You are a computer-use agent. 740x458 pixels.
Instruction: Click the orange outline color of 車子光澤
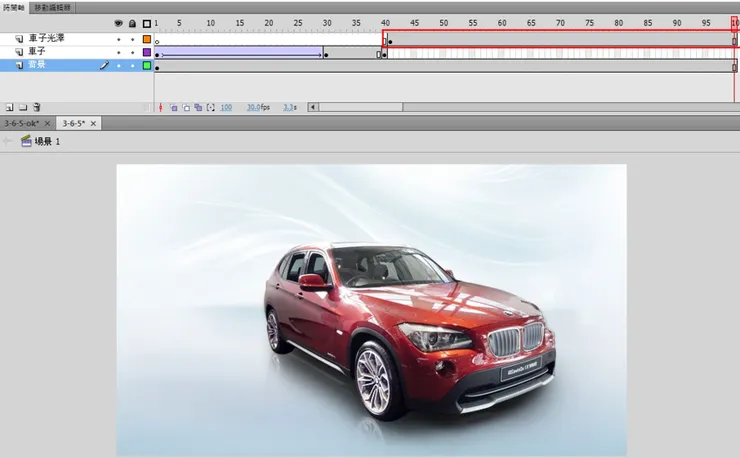pyautogui.click(x=147, y=39)
